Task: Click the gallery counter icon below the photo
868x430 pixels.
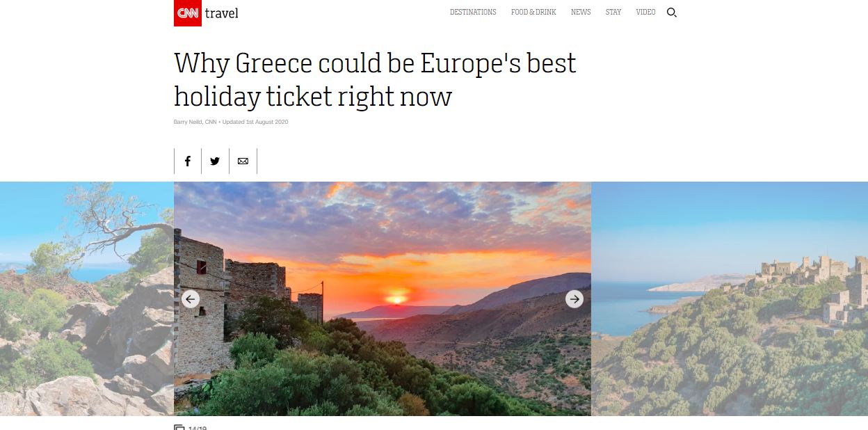Action: [x=179, y=427]
